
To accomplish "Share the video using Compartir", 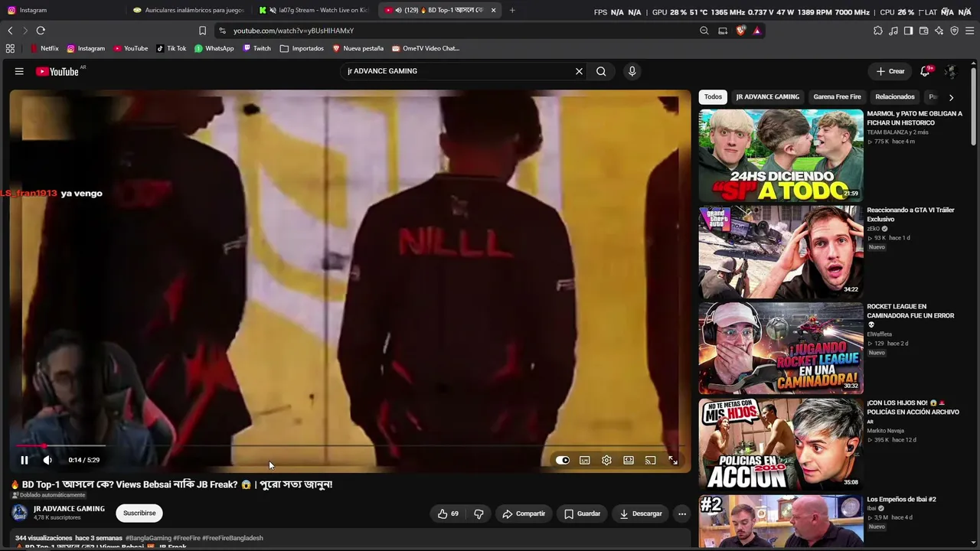I will point(524,514).
